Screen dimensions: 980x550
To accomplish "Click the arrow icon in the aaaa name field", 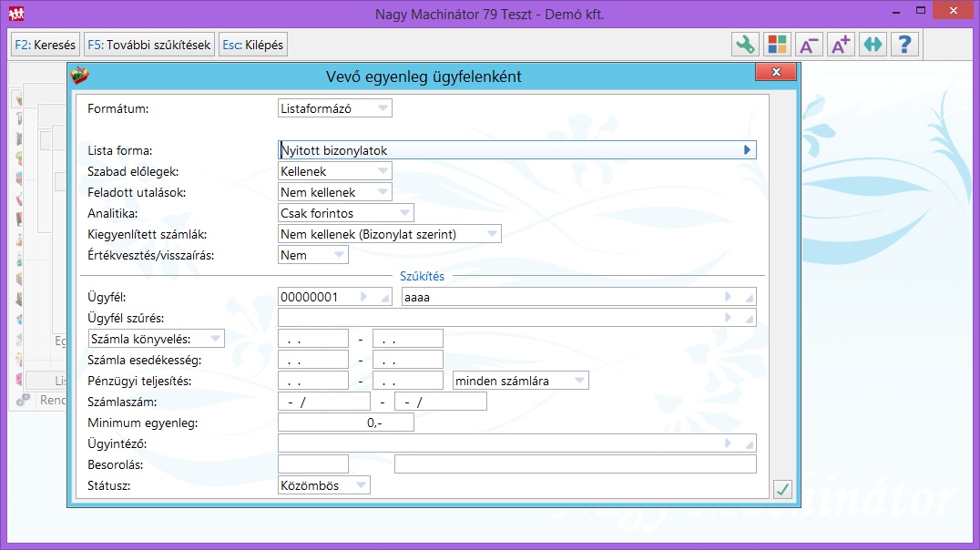I will click(728, 297).
